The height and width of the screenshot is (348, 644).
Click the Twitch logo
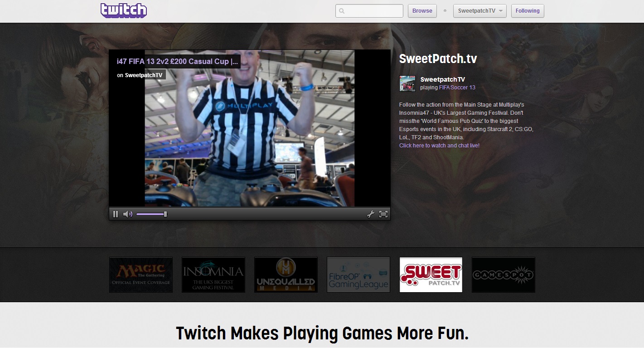(124, 10)
